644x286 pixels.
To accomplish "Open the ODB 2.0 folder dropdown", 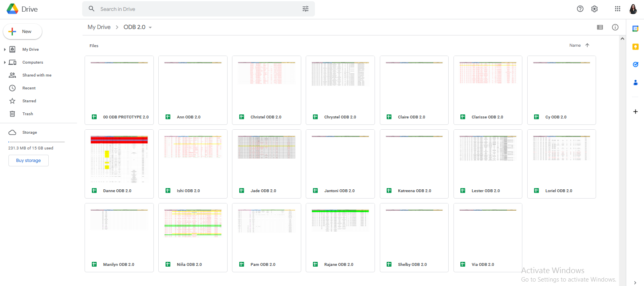I will click(x=150, y=28).
